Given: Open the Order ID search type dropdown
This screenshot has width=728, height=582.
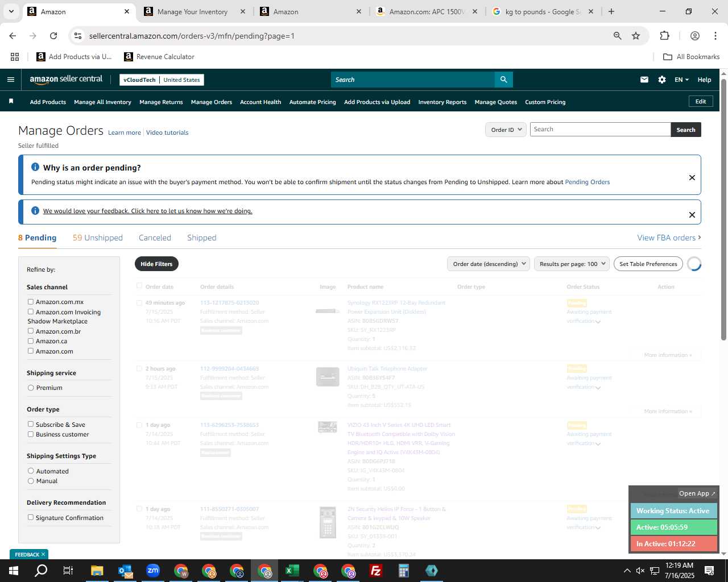Looking at the screenshot, I should [x=506, y=130].
